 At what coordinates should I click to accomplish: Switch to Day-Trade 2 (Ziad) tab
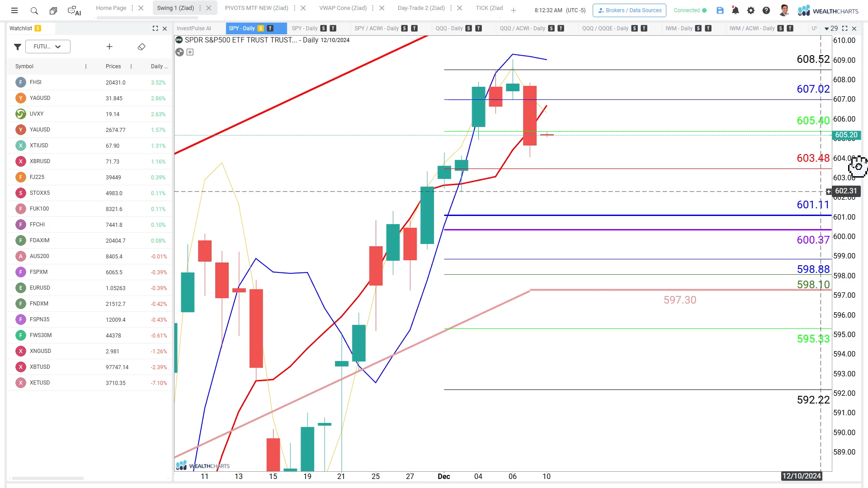pyautogui.click(x=421, y=8)
